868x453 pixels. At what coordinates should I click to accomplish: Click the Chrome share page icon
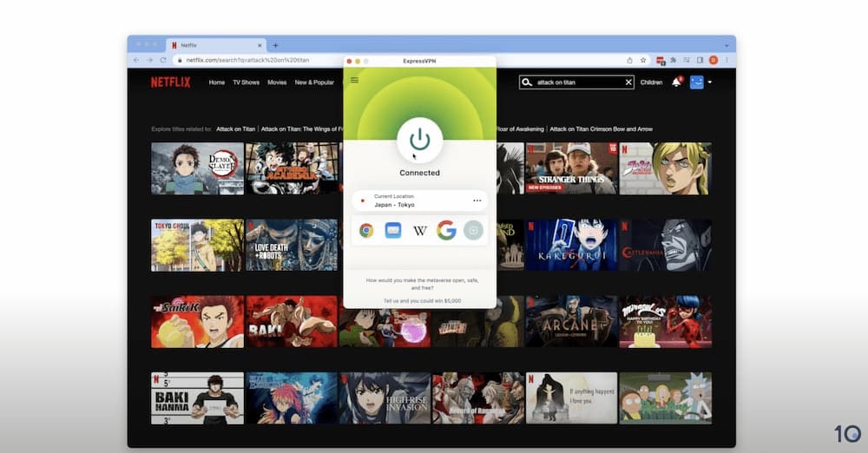pyautogui.click(x=629, y=60)
